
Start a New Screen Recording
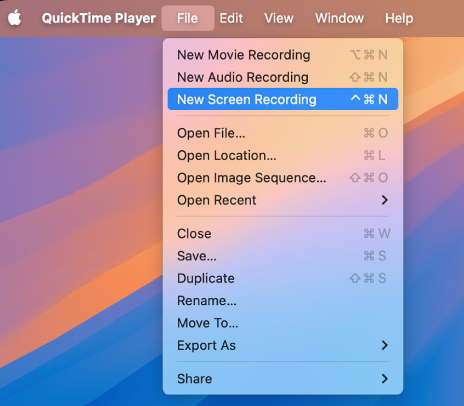(283, 99)
